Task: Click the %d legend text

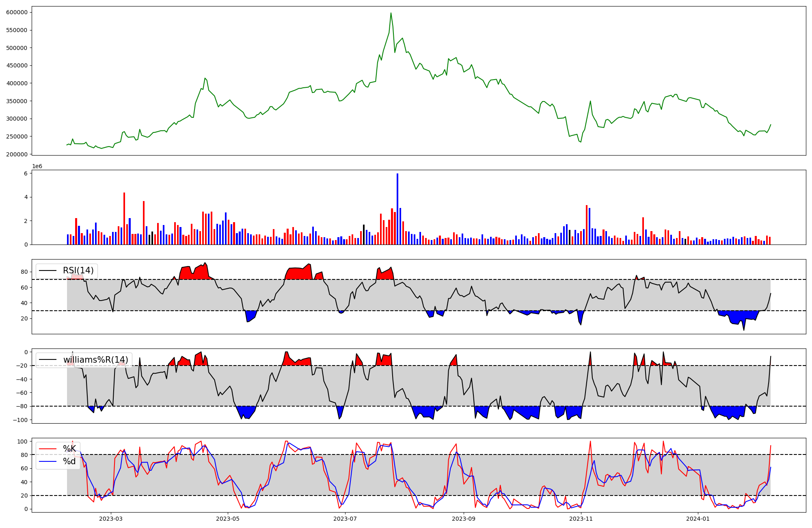Action: point(69,462)
